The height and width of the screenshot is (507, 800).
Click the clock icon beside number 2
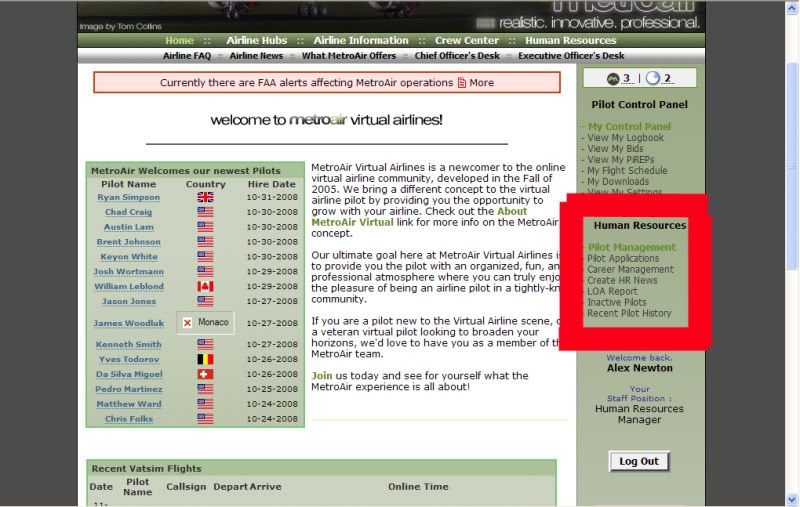(x=653, y=78)
